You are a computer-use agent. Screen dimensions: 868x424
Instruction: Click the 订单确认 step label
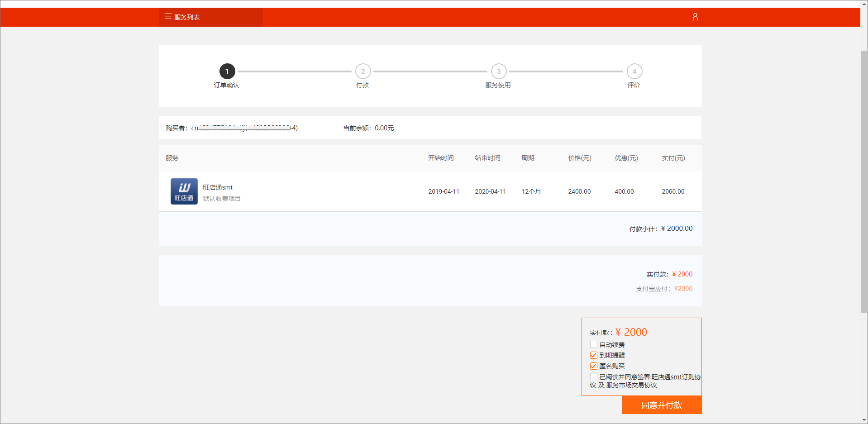point(227,85)
